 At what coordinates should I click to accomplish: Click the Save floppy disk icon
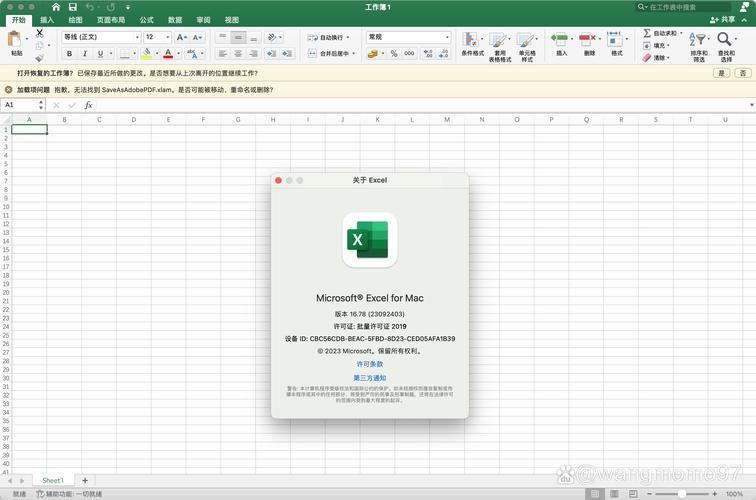[72, 7]
